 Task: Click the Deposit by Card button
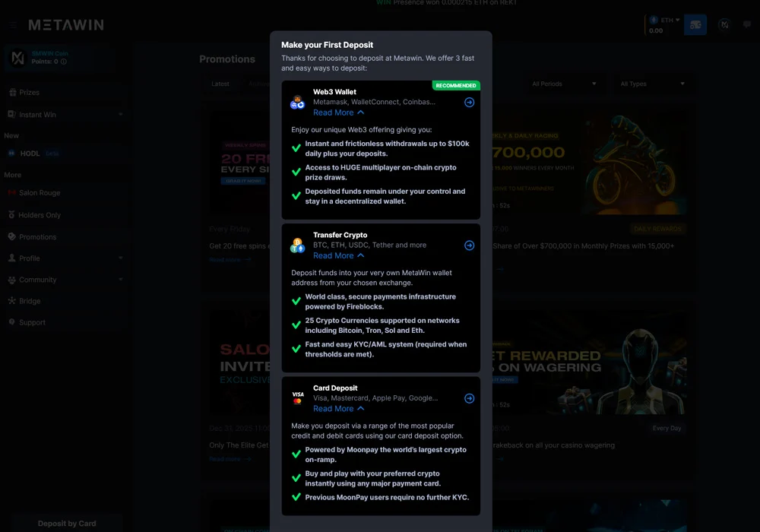[67, 523]
